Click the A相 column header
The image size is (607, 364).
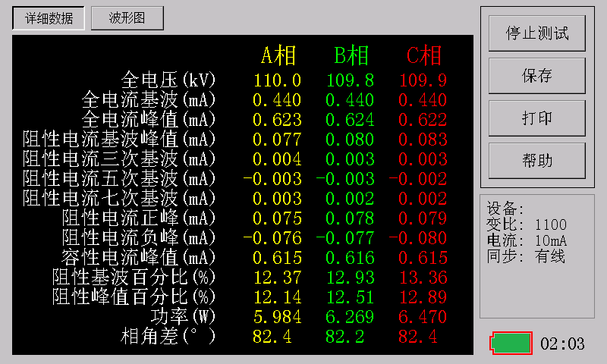[x=278, y=55]
